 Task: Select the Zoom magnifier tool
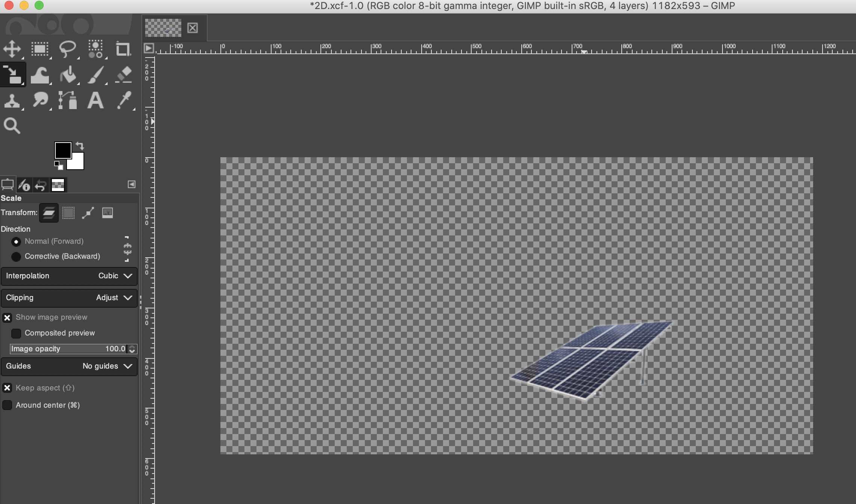click(12, 126)
